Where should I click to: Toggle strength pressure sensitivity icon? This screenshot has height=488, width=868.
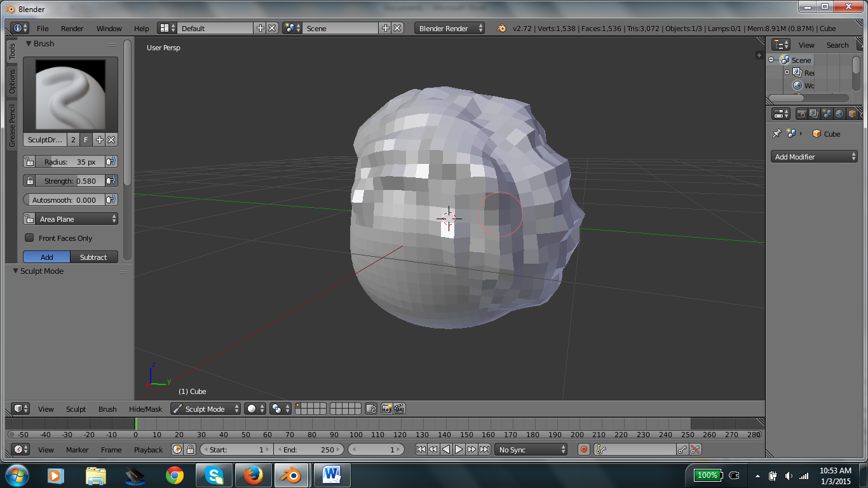tap(111, 181)
